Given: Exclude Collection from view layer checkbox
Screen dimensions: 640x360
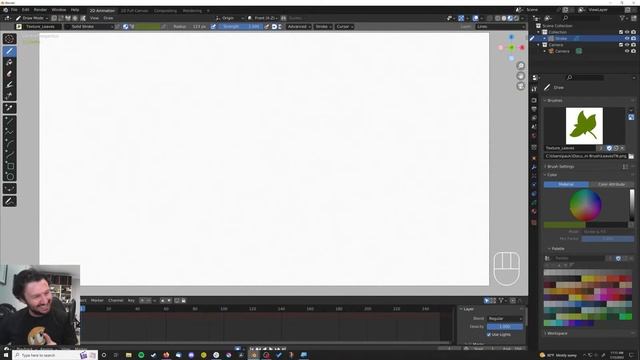Looking at the screenshot, I should pyautogui.click(x=621, y=32).
